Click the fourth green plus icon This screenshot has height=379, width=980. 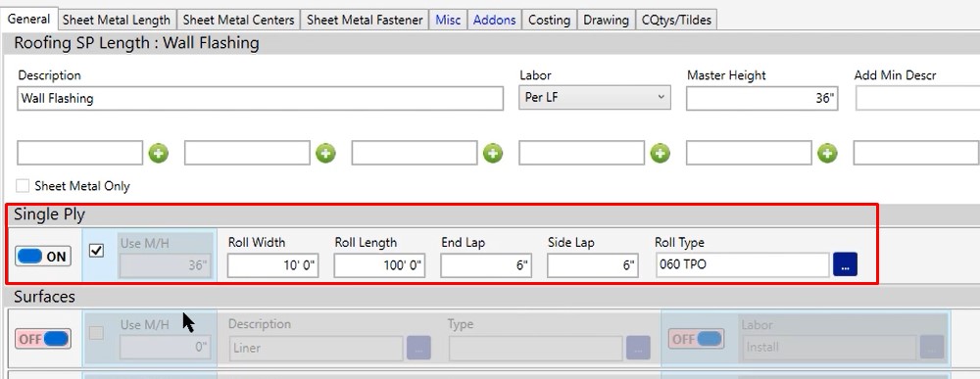[660, 153]
